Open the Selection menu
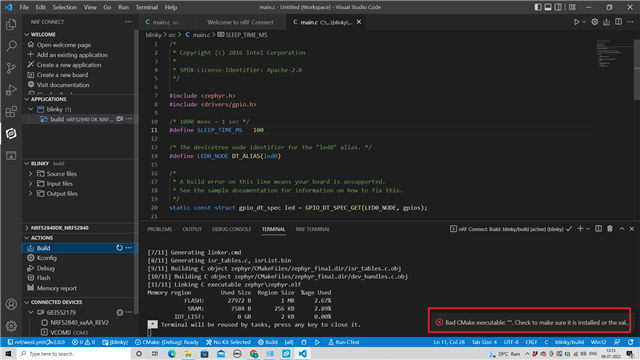Image resolution: width=640 pixels, height=360 pixels. click(64, 7)
